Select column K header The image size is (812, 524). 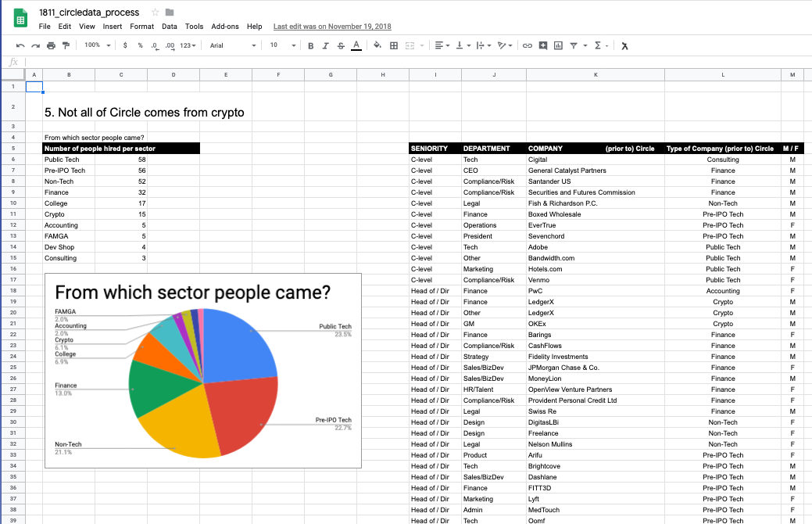(x=596, y=74)
